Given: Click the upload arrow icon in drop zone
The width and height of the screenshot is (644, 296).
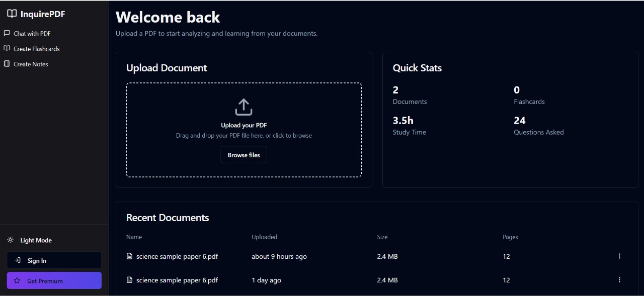Looking at the screenshot, I should point(244,107).
